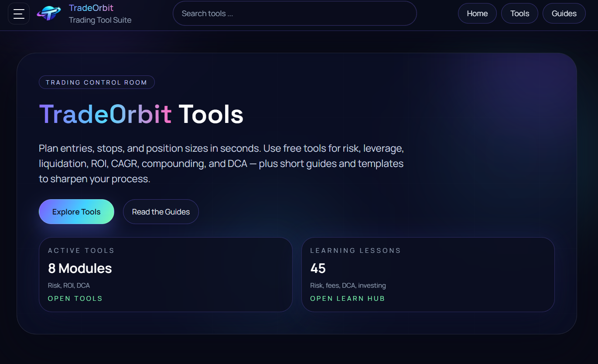
Task: Click the Explore Tools gradient button
Action: coord(76,211)
